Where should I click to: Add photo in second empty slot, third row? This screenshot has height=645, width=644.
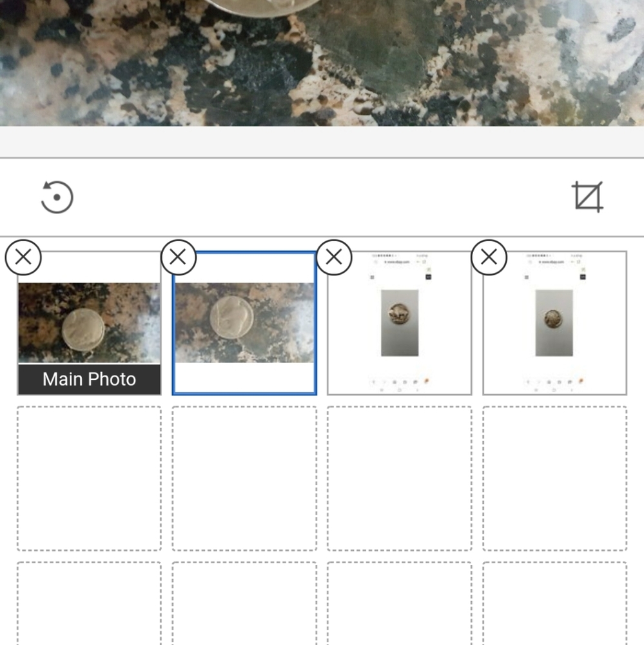[244, 604]
